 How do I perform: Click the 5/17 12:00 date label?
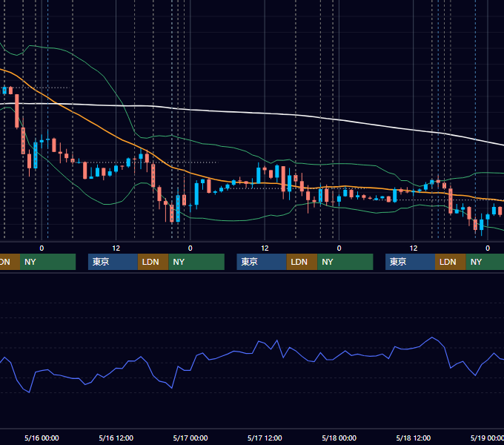[x=265, y=438]
